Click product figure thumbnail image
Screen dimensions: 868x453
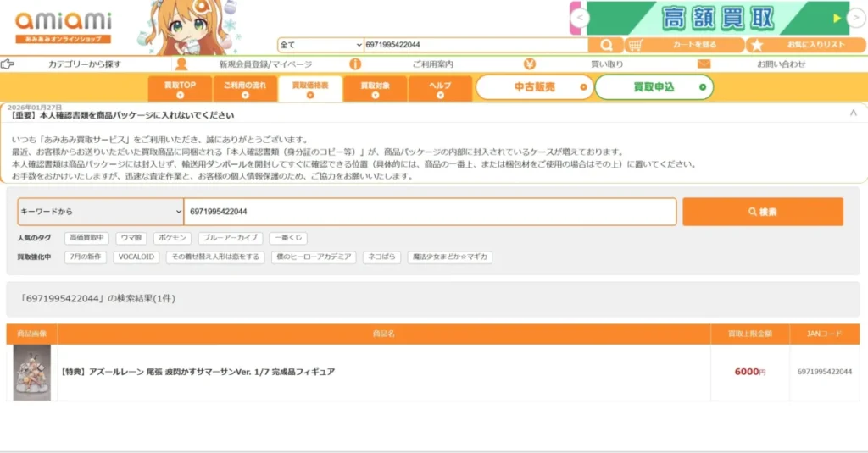click(x=32, y=373)
